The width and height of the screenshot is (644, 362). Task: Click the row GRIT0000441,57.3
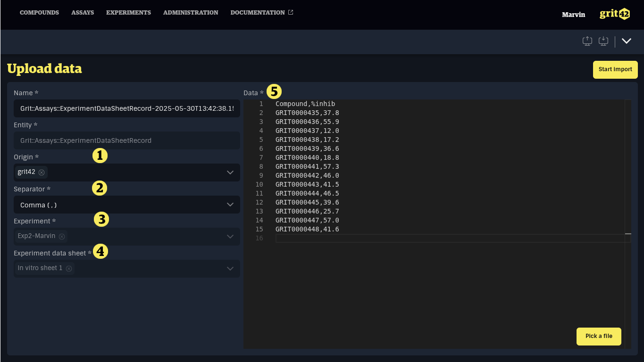coord(307,166)
